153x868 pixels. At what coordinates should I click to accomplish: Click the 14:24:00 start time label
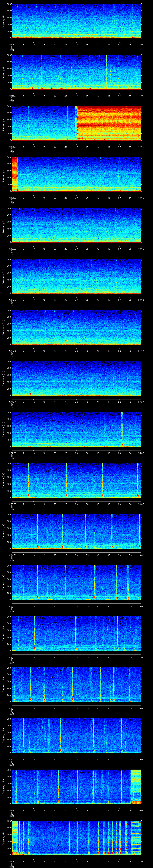click(12, 555)
